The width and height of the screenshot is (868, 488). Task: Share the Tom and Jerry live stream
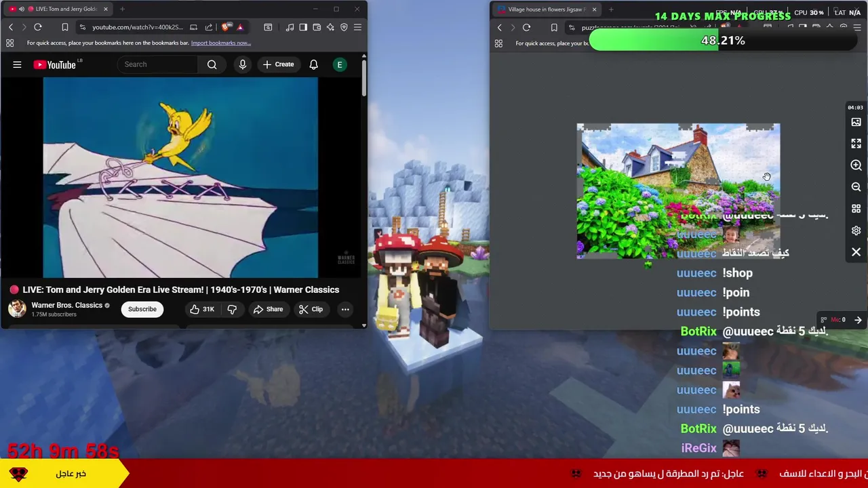click(x=268, y=309)
